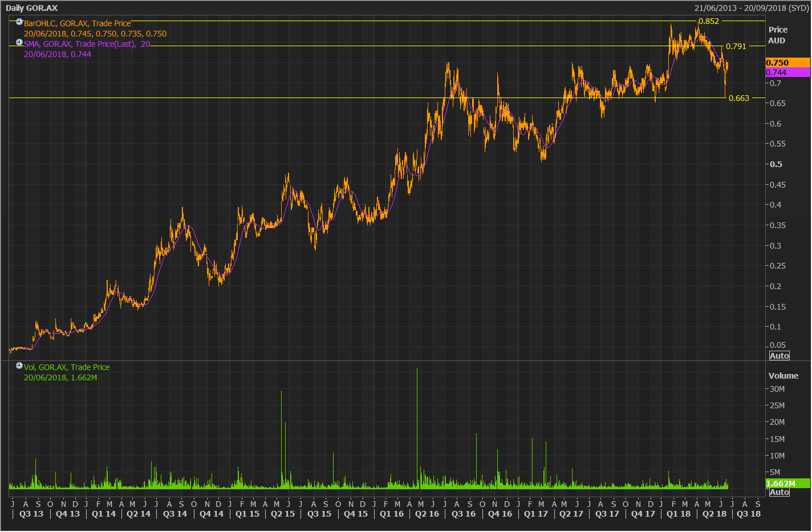Click the 0.791 yellow line label
Image resolution: width=812 pixels, height=532 pixels.
tap(736, 46)
